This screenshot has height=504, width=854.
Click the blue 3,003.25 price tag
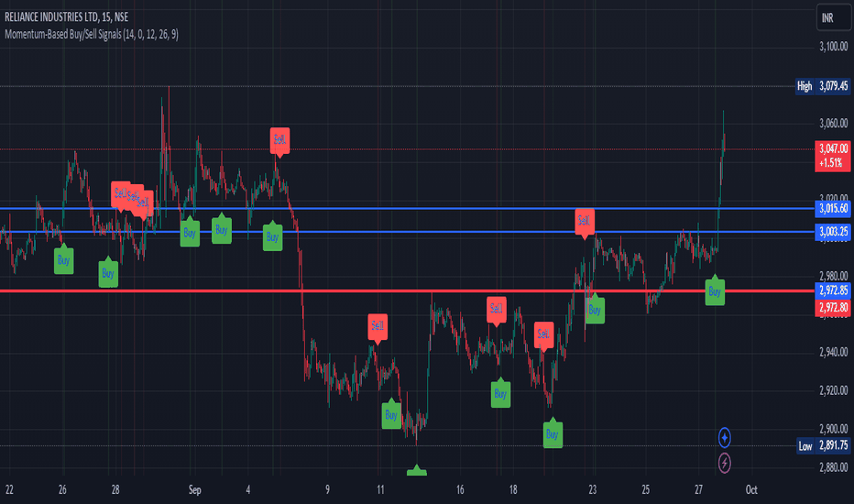833,232
